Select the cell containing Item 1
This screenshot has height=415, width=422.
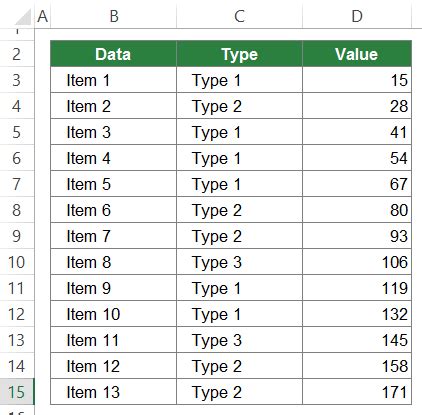(x=113, y=80)
